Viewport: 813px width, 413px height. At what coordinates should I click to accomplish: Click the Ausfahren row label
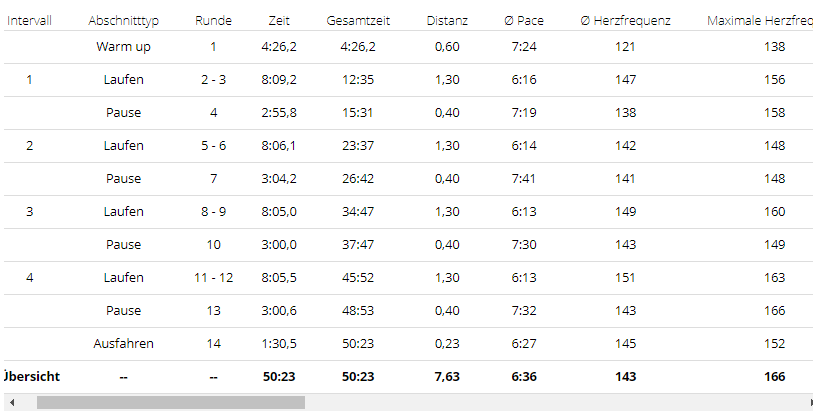point(123,344)
